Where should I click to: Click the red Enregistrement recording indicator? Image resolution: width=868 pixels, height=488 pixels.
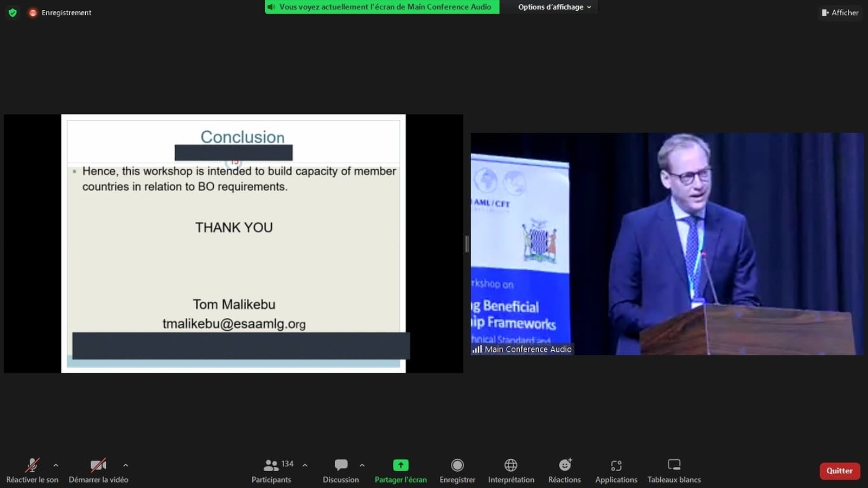click(33, 12)
